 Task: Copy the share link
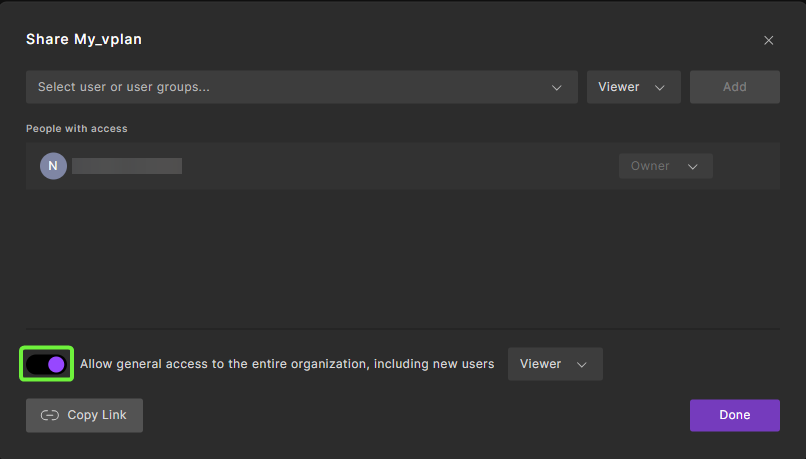(85, 415)
